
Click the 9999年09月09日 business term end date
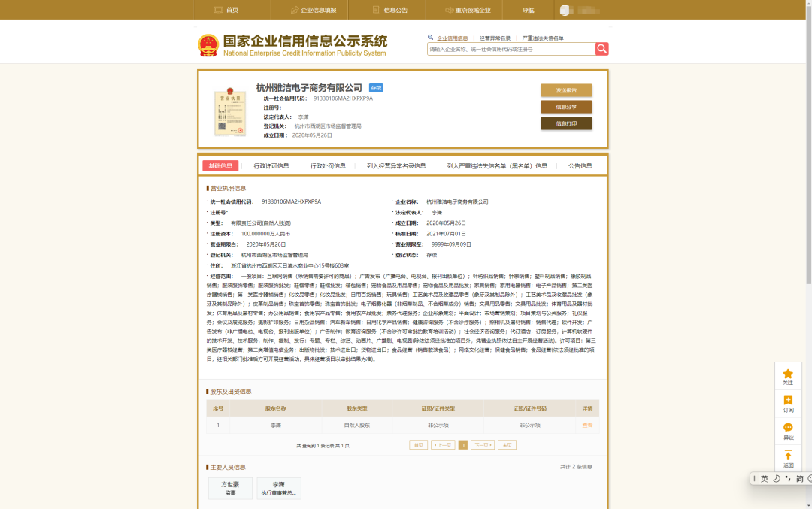(451, 244)
